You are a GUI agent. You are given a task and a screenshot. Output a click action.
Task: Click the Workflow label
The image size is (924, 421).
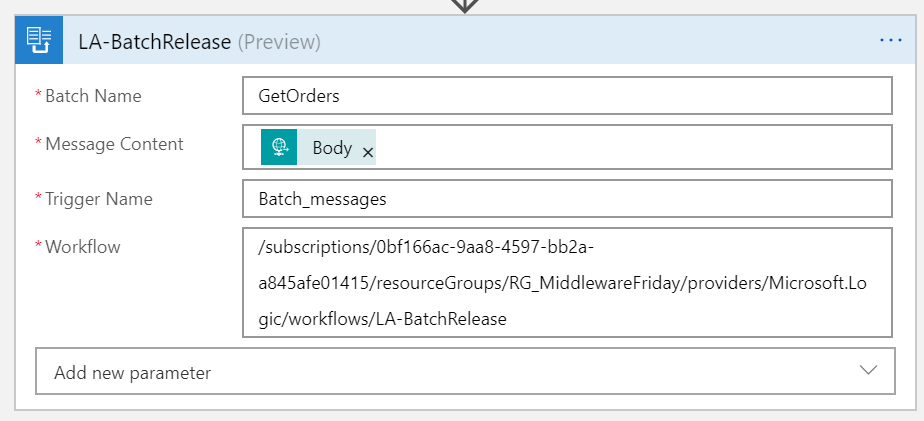point(82,246)
